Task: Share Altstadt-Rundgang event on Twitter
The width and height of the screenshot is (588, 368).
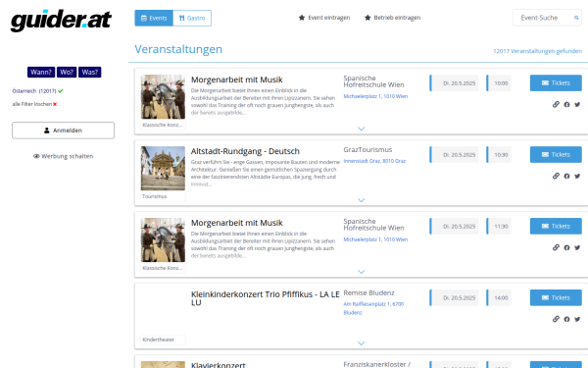Action: tap(577, 176)
